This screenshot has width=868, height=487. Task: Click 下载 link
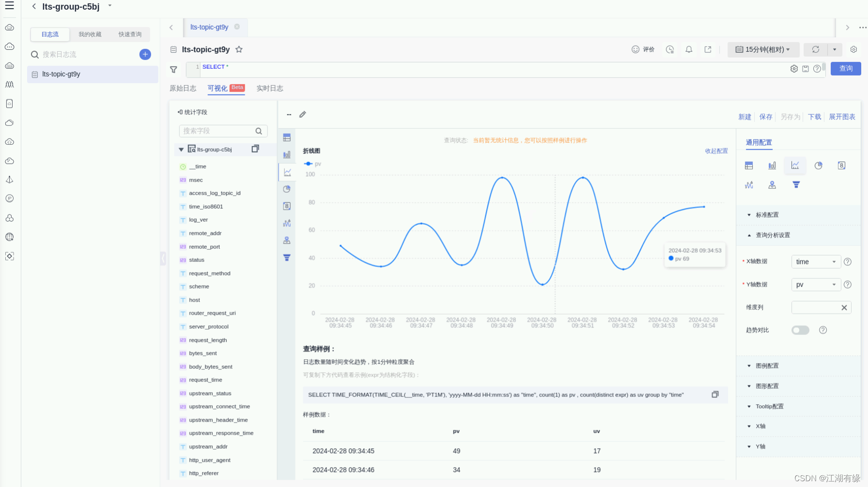[x=815, y=117]
